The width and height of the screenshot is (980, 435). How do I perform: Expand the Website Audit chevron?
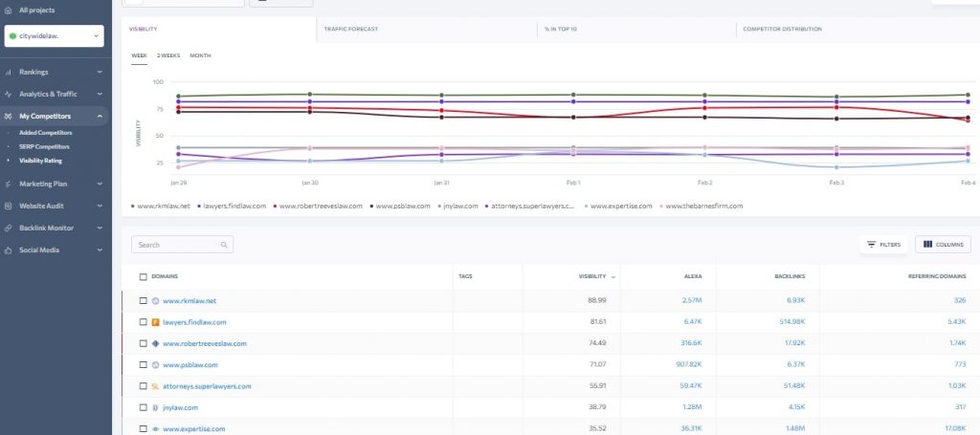pyautogui.click(x=100, y=206)
